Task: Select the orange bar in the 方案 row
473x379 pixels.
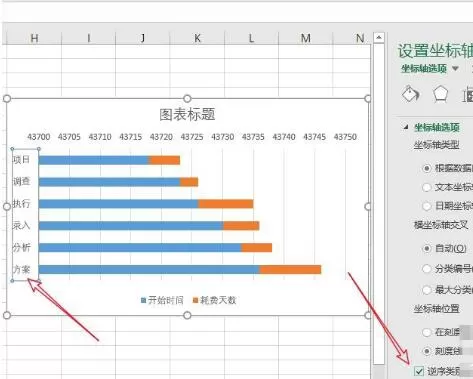Action: (x=290, y=269)
